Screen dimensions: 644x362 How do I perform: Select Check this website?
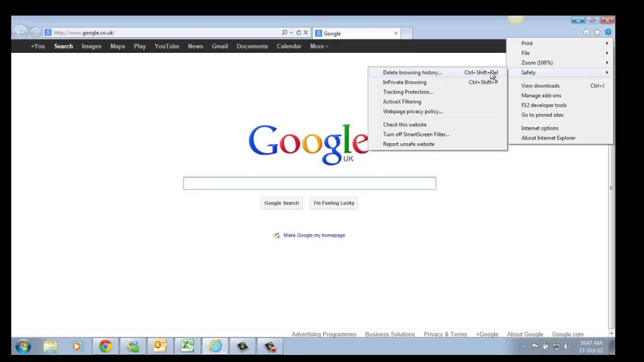pyautogui.click(x=437, y=125)
